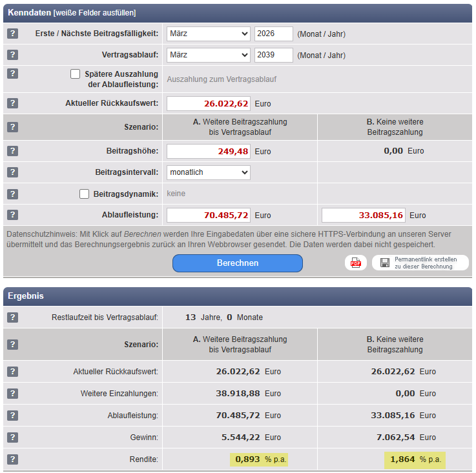Open help icon for Vertragsablauf row

(x=13, y=55)
